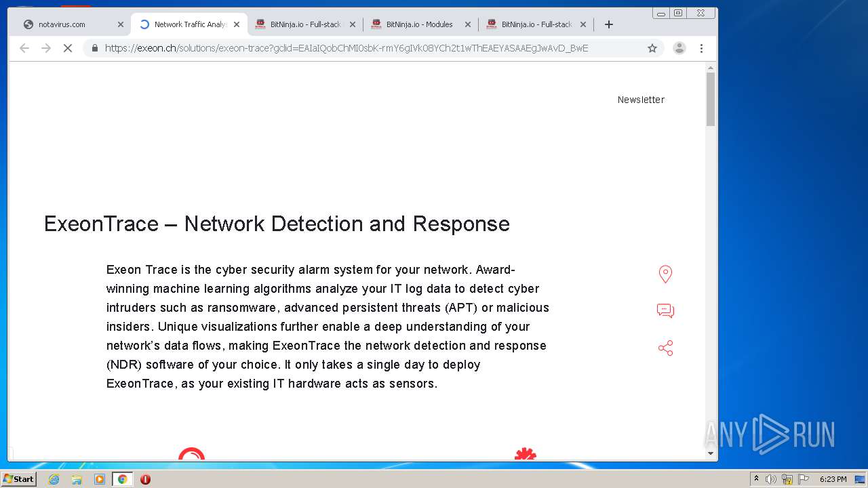868x488 pixels.
Task: Select the Chrome taskbar button
Action: 122,479
